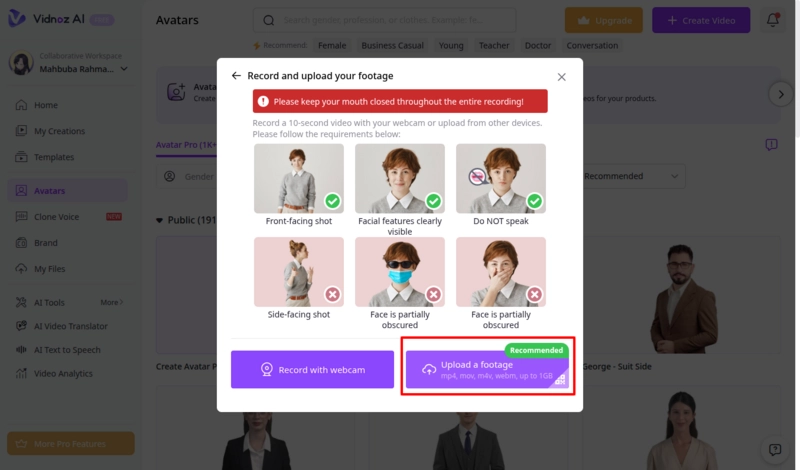Open the notifications bell
Image resolution: width=800 pixels, height=470 pixels.
coord(772,20)
